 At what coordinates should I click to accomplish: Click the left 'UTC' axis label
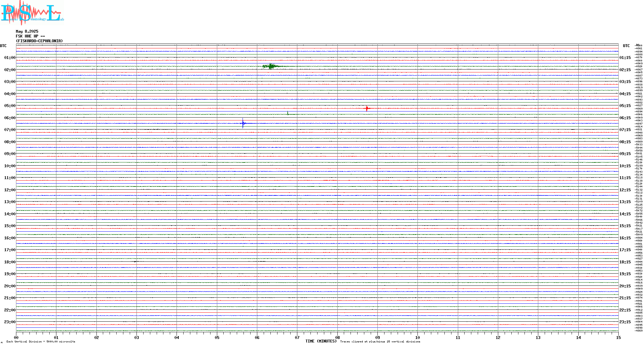click(x=3, y=46)
